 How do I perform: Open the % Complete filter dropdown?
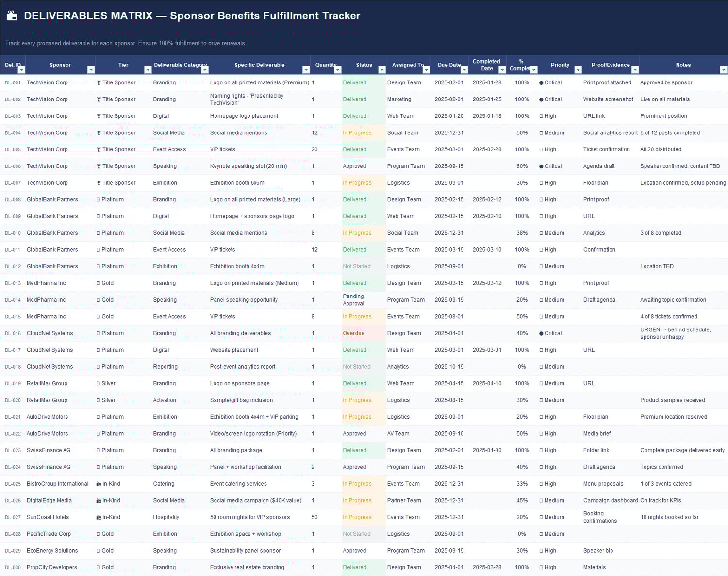(534, 70)
